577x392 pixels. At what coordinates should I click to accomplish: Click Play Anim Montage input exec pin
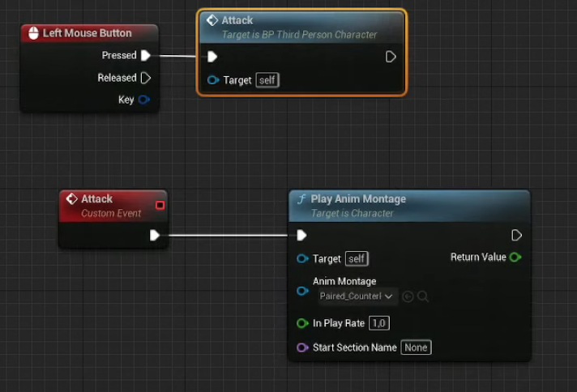click(x=301, y=236)
